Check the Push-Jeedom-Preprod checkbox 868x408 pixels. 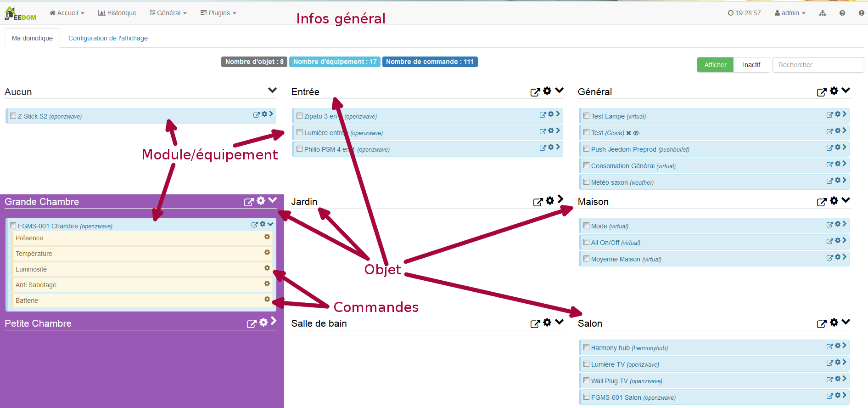click(x=587, y=149)
